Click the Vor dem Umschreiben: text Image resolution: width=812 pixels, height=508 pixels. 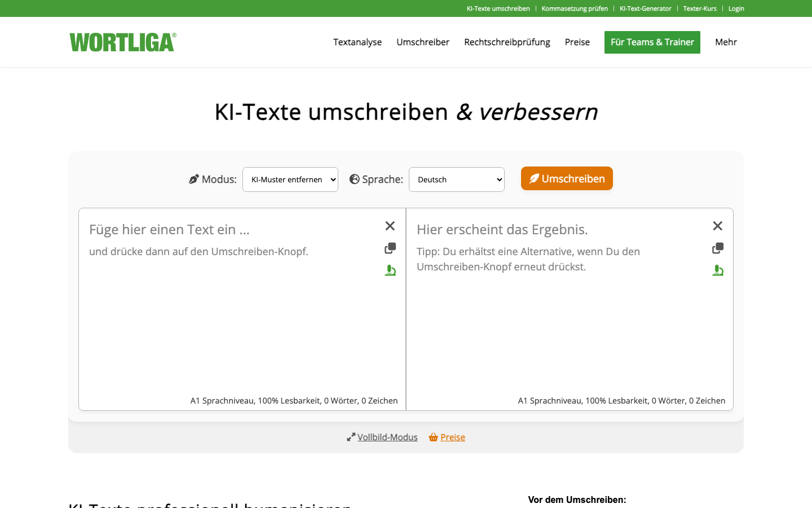pos(577,500)
